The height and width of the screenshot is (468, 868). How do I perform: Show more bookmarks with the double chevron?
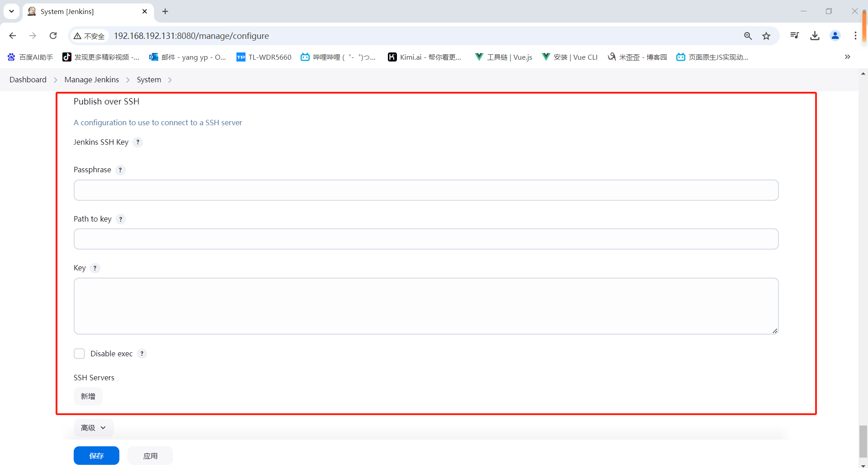click(848, 57)
